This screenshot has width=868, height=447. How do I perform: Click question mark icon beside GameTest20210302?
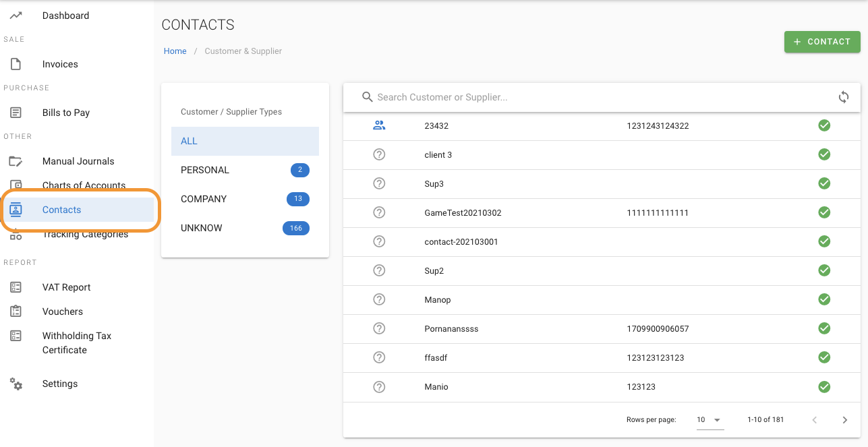click(379, 212)
